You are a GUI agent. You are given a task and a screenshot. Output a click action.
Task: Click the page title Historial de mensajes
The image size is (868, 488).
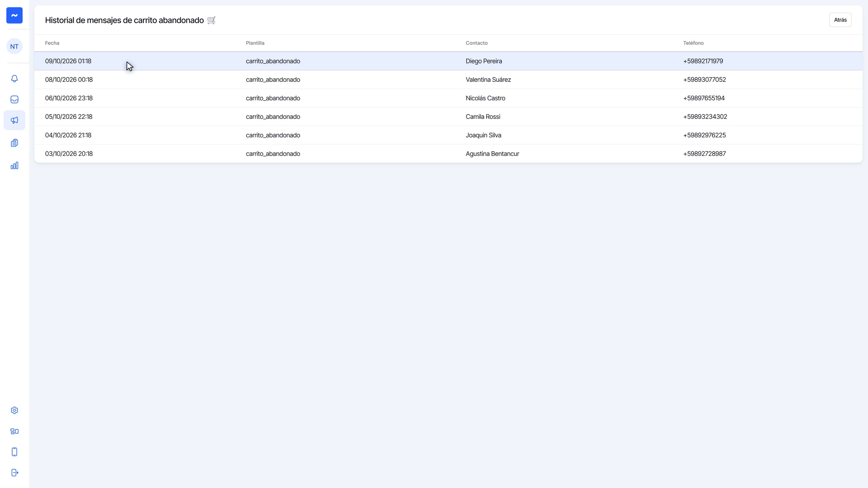coord(124,20)
